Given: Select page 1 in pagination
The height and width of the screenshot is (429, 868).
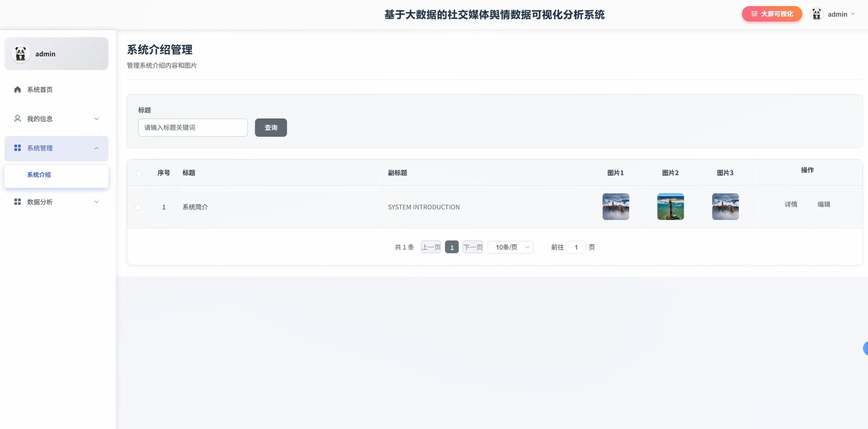Looking at the screenshot, I should [452, 247].
